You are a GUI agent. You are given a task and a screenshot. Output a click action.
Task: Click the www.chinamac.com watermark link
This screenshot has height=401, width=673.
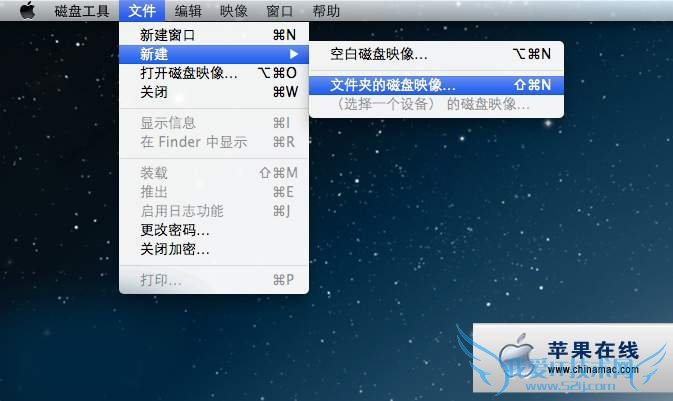pyautogui.click(x=593, y=369)
